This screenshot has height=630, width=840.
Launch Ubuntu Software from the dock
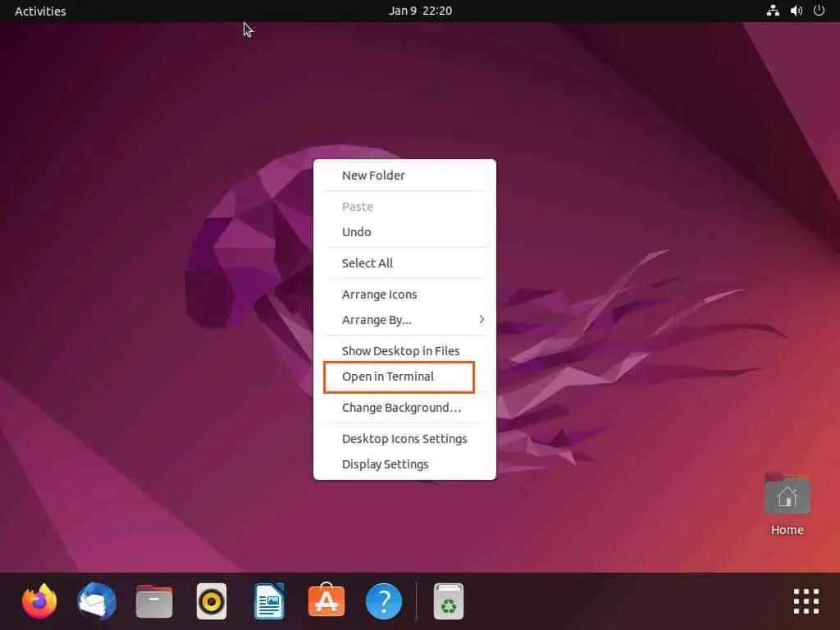(326, 600)
